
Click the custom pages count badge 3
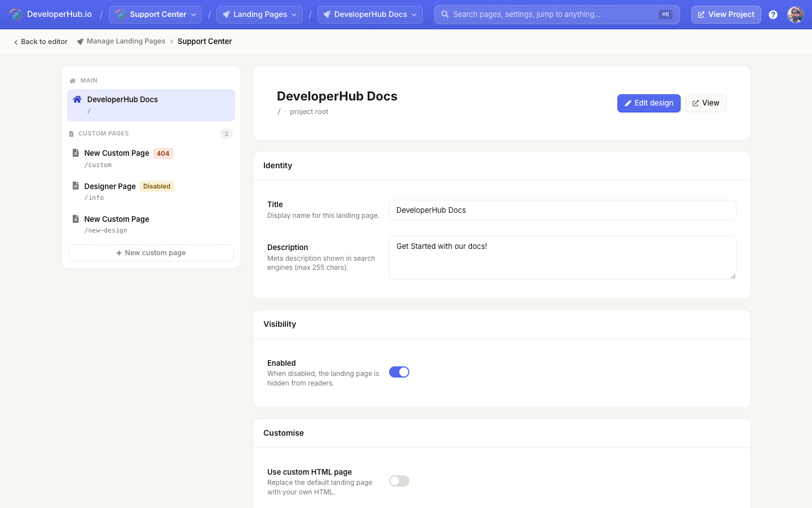[226, 134]
